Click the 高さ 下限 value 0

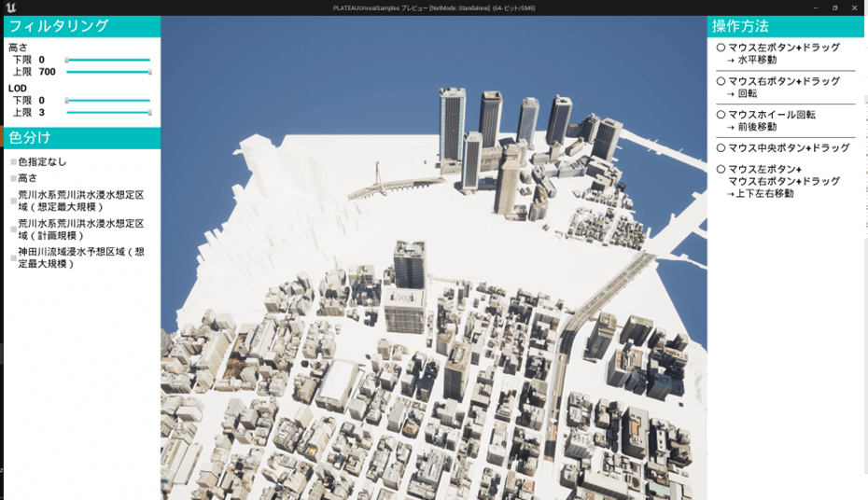[41, 60]
